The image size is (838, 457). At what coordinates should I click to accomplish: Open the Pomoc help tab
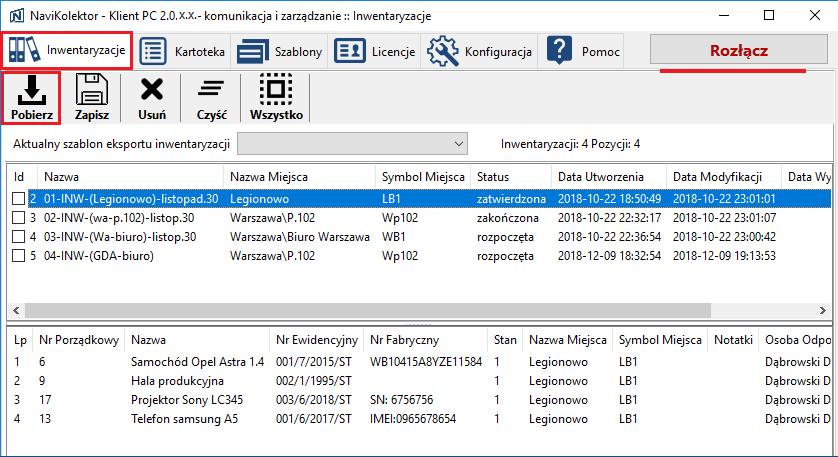(x=583, y=51)
